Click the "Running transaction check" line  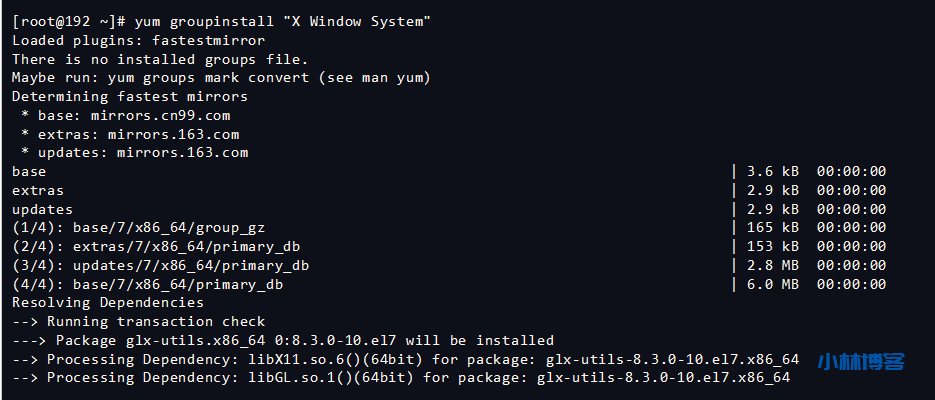coord(156,321)
